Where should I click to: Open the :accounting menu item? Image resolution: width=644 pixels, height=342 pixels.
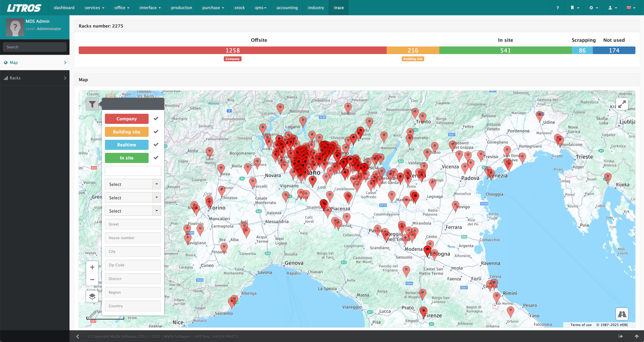[x=287, y=8]
